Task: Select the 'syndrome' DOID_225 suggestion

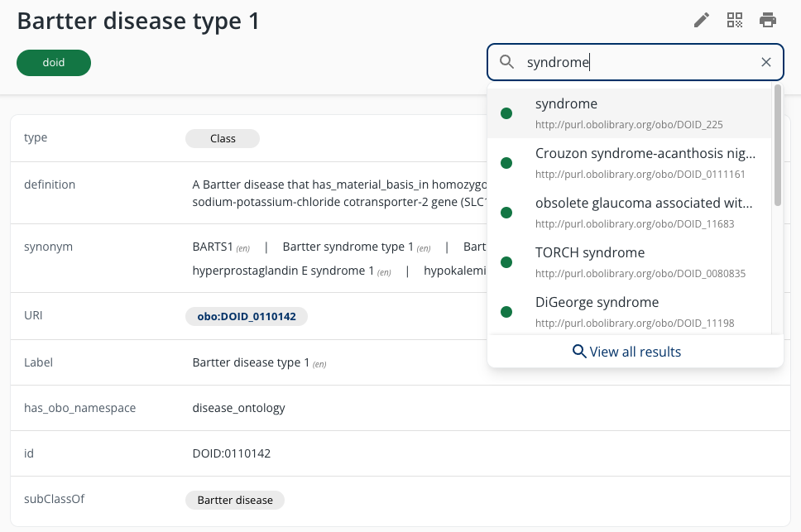Action: (629, 113)
